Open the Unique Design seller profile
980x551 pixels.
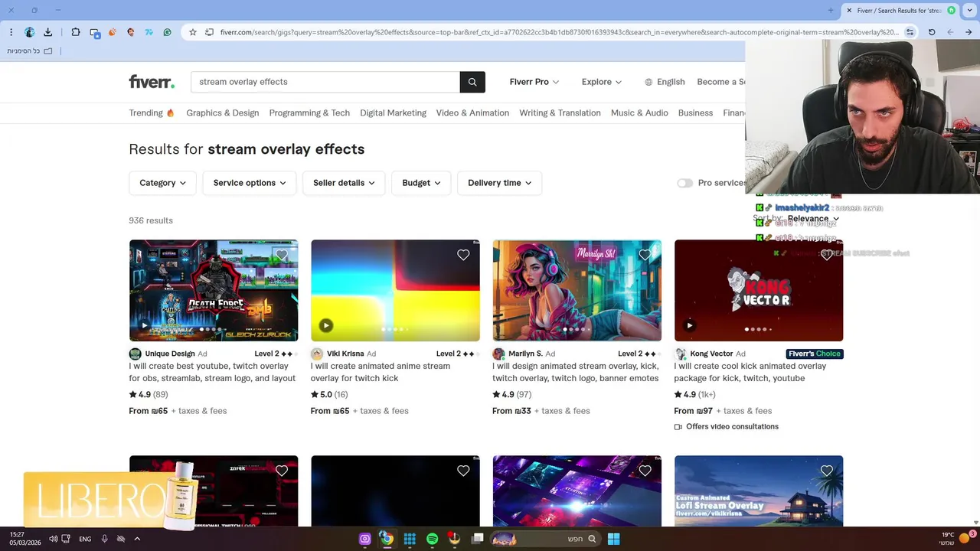coord(170,354)
